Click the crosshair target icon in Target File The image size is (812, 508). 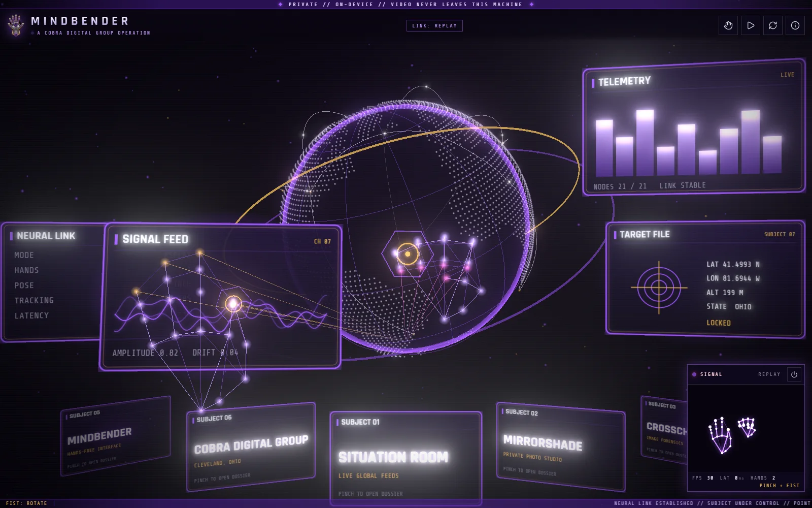[659, 288]
